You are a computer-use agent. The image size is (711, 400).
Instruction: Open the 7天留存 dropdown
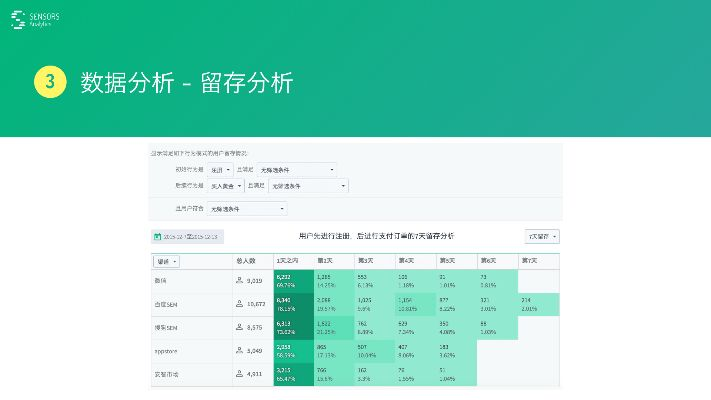coord(542,237)
